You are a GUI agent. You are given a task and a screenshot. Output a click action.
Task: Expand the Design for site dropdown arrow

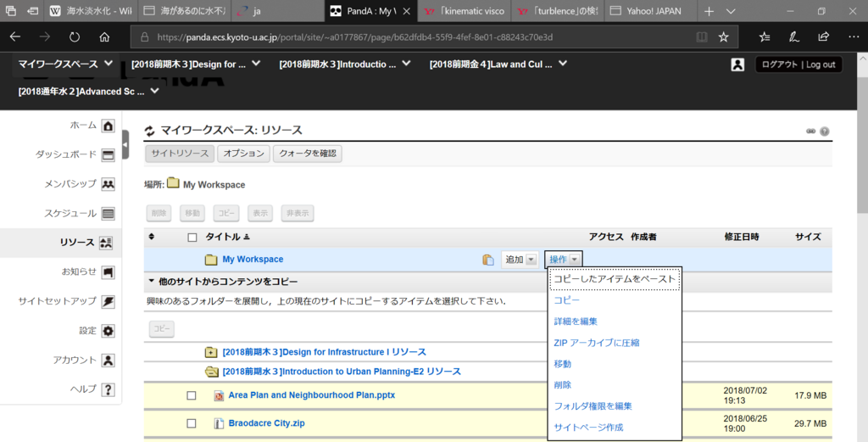(256, 64)
